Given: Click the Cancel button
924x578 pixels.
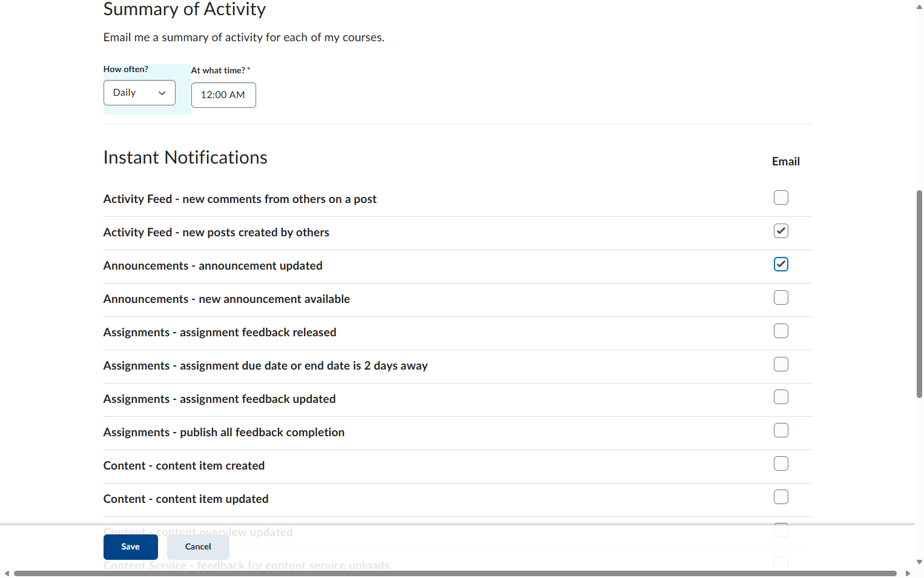Looking at the screenshot, I should [198, 547].
